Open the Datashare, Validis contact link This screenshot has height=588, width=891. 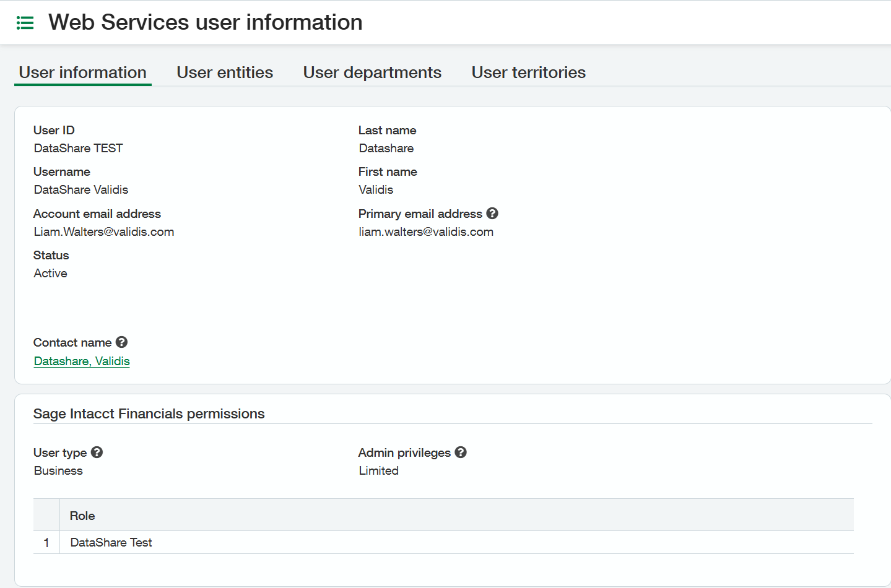82,361
